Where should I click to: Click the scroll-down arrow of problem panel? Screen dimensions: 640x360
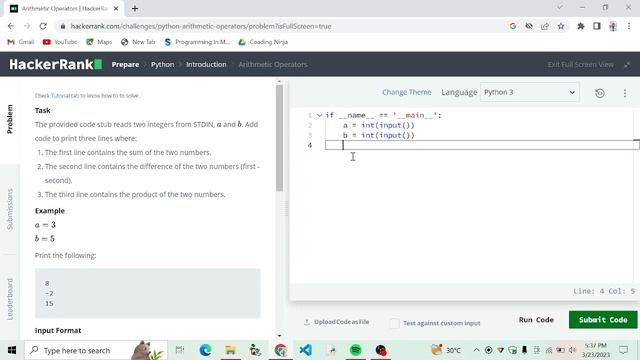pos(279,336)
